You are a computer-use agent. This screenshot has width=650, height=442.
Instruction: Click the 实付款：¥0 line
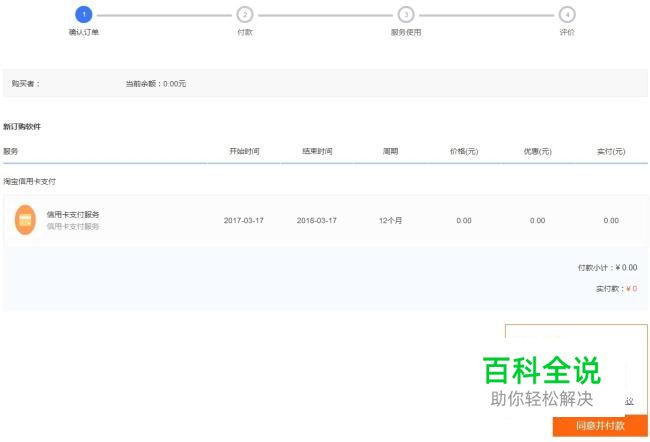coord(616,289)
